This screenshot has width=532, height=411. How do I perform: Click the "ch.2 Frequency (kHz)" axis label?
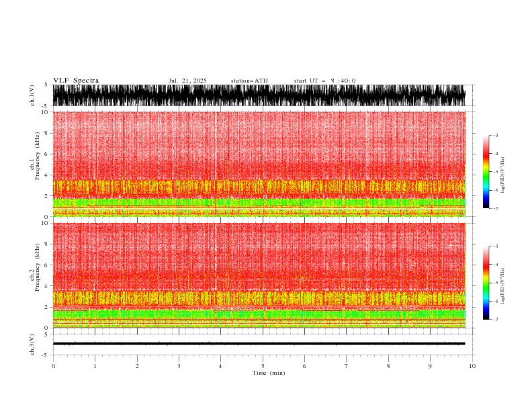tap(35, 267)
